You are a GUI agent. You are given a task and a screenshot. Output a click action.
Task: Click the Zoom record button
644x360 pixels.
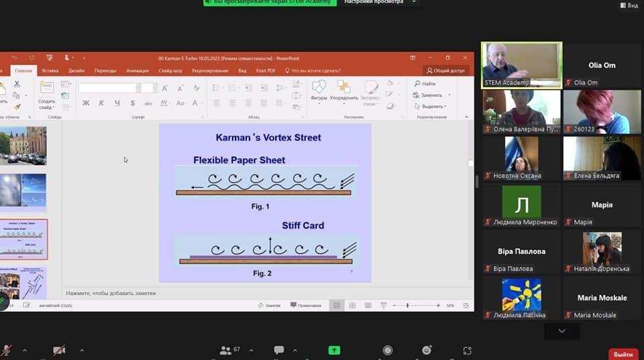388,350
